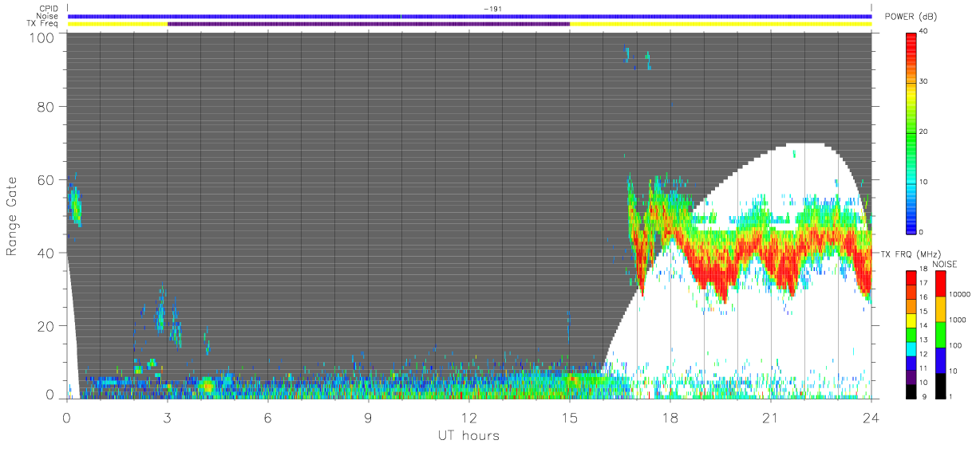Click the UT hours axis title
Viewport: 980px width, 452px height.
[x=468, y=436]
